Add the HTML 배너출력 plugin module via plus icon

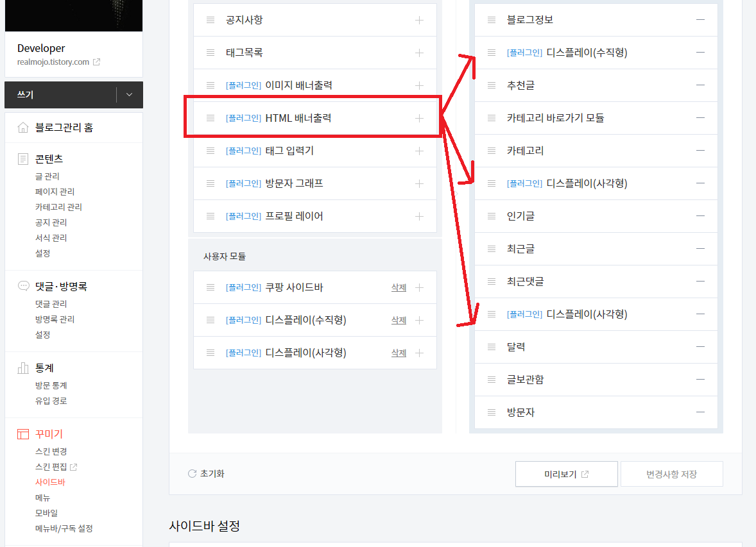pos(419,117)
